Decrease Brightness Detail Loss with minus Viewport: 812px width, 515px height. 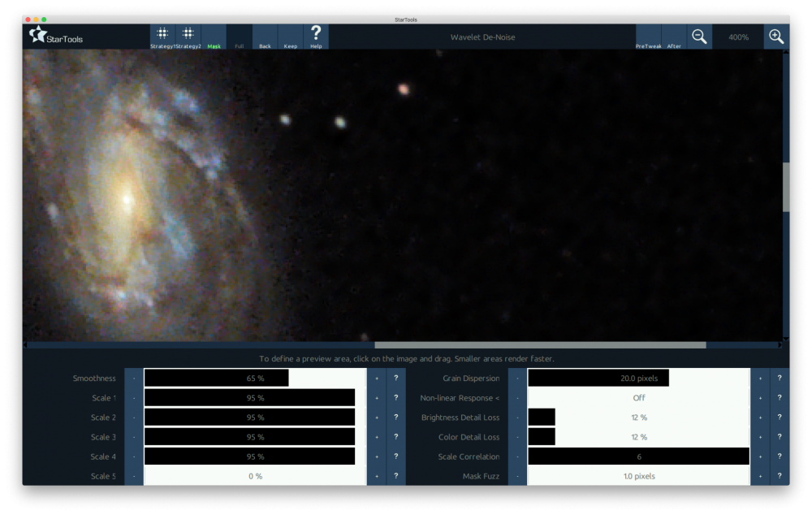point(517,418)
